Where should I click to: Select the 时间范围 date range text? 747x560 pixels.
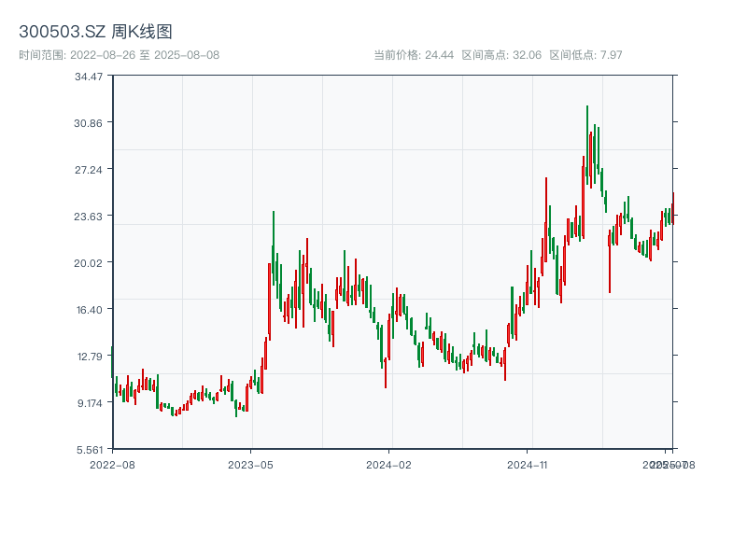[x=119, y=55]
